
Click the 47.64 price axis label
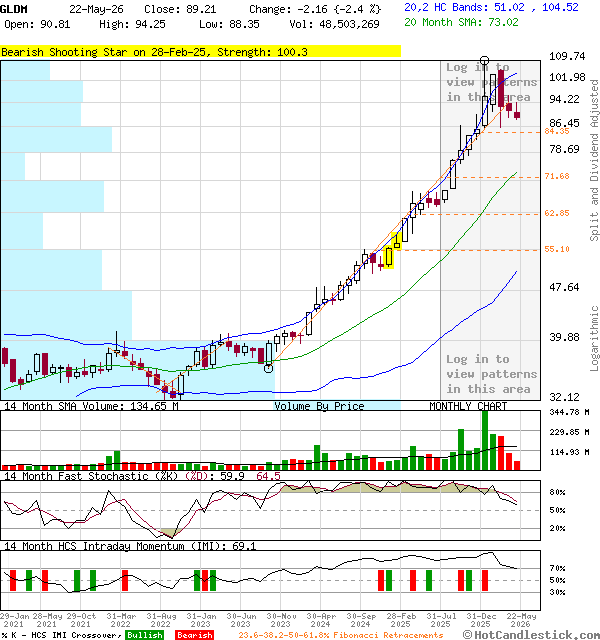pyautogui.click(x=564, y=287)
